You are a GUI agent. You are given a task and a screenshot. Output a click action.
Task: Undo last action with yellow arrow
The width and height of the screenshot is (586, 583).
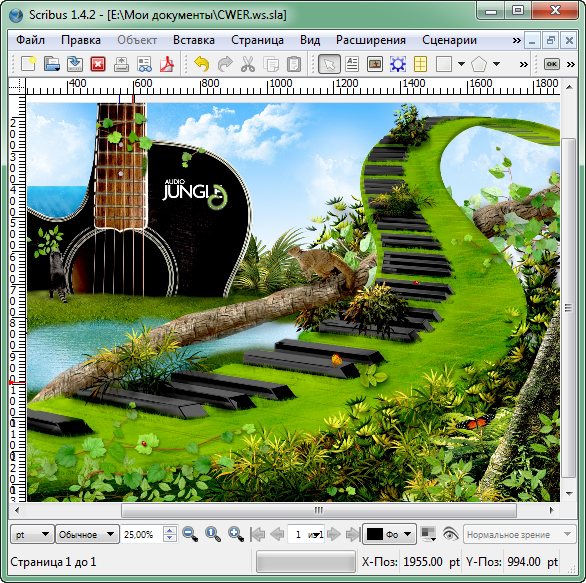(201, 64)
